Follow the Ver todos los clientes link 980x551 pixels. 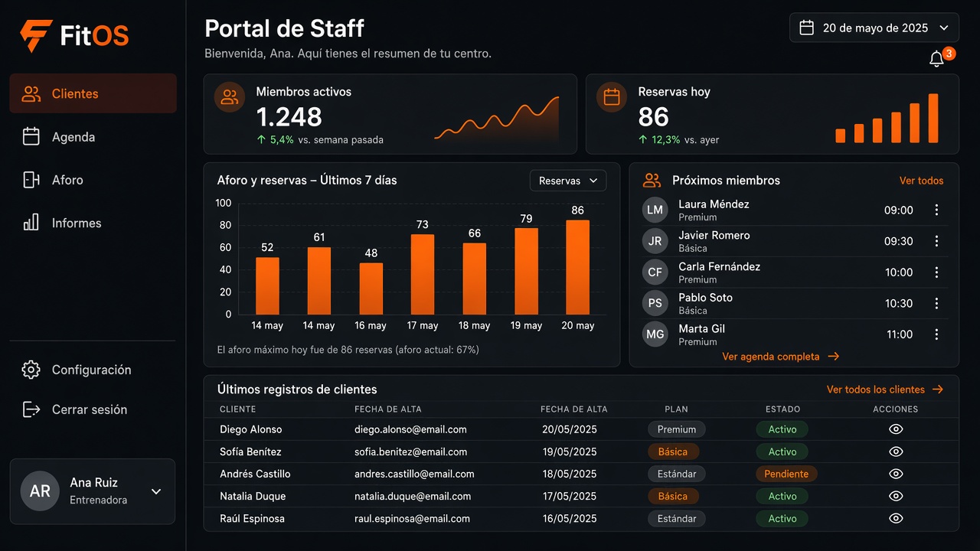(x=885, y=390)
